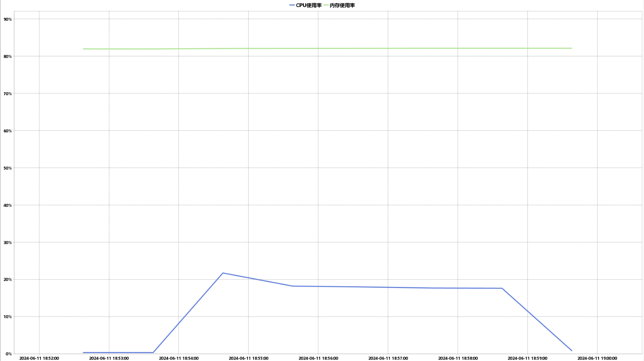Click the y-axis label 20%
Image resolution: width=644 pixels, height=361 pixels.
coord(8,280)
